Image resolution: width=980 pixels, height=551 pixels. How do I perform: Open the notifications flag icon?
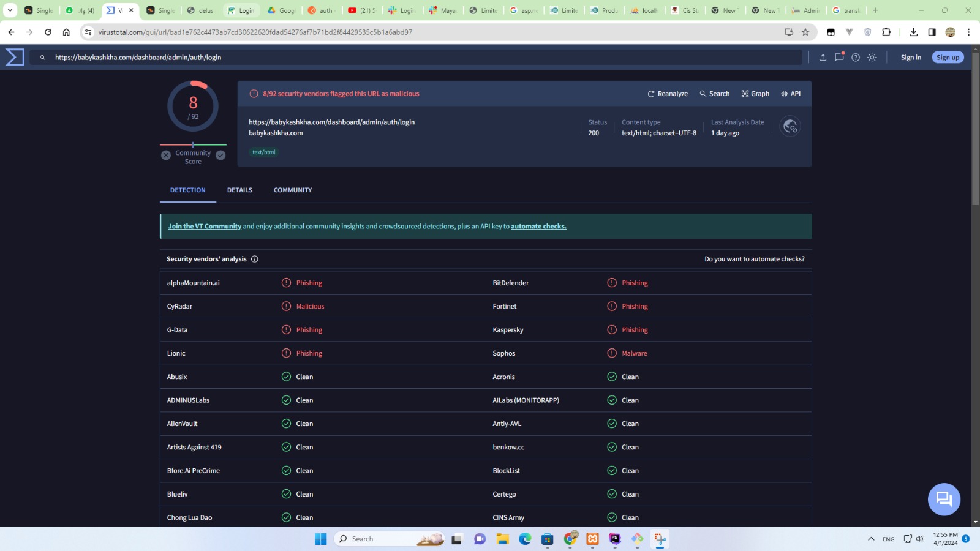pos(839,57)
